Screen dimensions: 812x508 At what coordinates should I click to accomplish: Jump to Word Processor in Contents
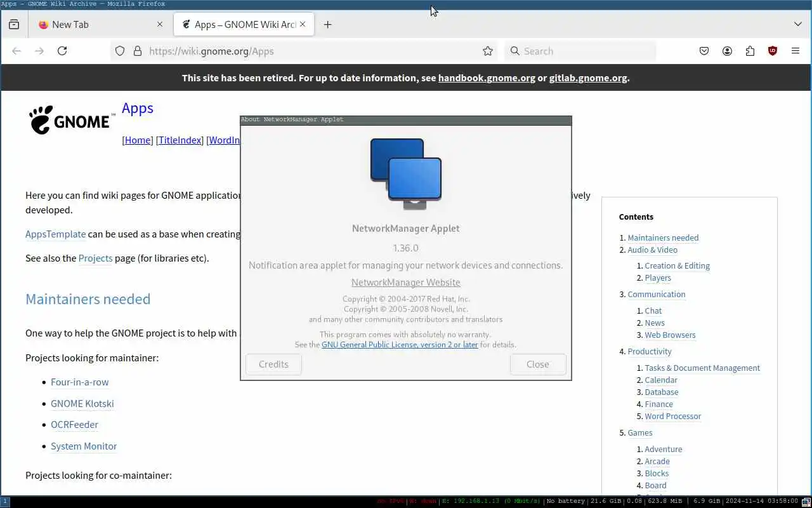672,417
